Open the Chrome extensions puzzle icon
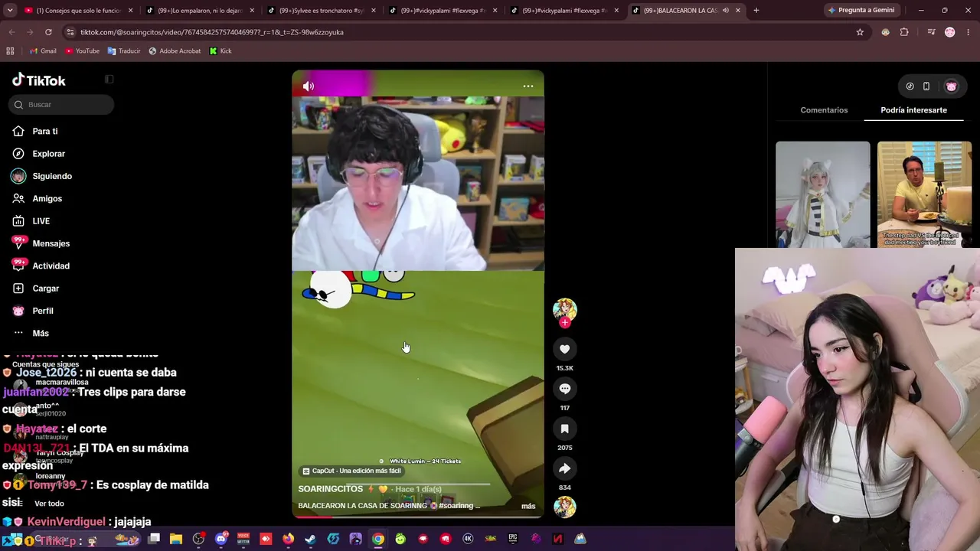The width and height of the screenshot is (980, 551). pyautogui.click(x=904, y=32)
